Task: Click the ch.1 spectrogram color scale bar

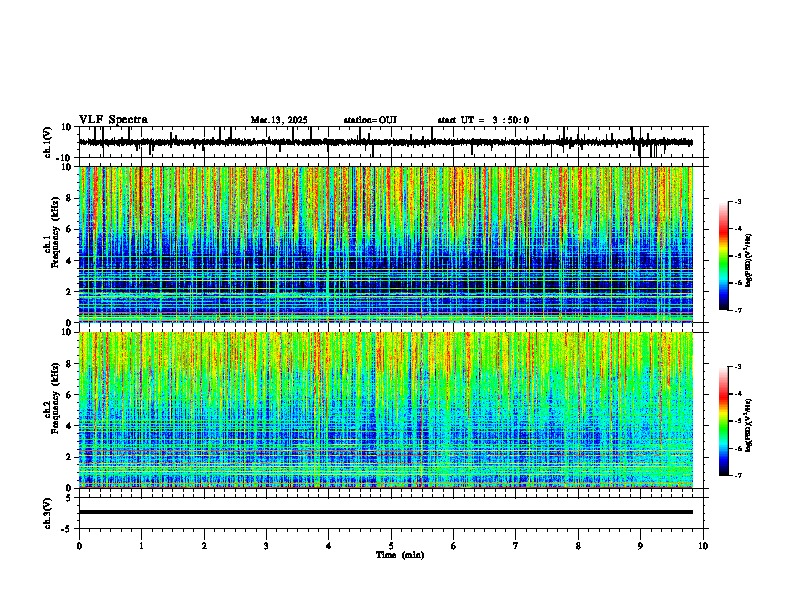Action: pos(723,255)
